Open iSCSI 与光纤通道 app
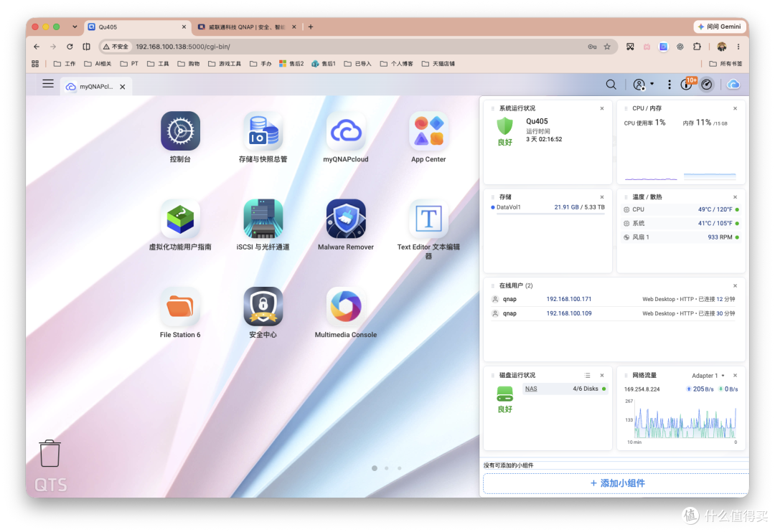Image resolution: width=775 pixels, height=532 pixels. 263,219
